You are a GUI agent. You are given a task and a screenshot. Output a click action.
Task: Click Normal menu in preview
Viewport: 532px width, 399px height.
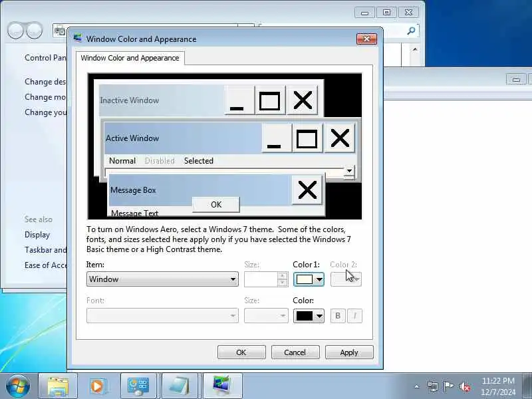[x=122, y=161]
